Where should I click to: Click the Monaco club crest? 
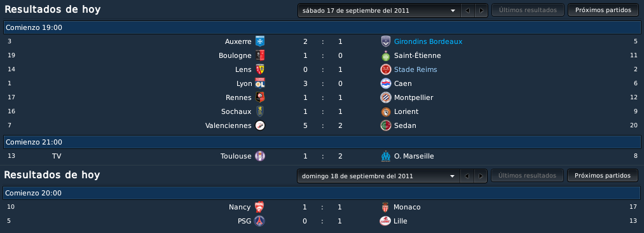tap(385, 207)
